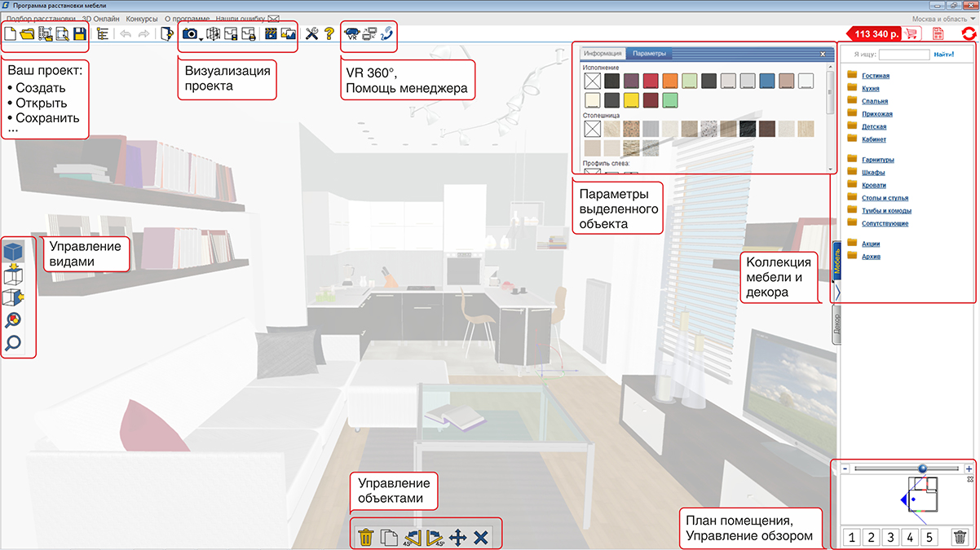Screen dimensions: 980x550
Task: Save the project using floppy disk icon
Action: pyautogui.click(x=79, y=34)
